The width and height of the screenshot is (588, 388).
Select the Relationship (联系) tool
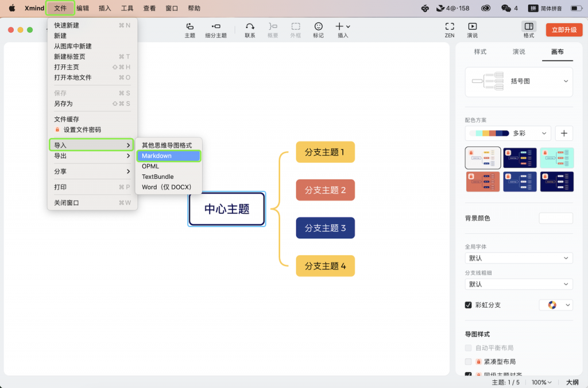pos(250,26)
